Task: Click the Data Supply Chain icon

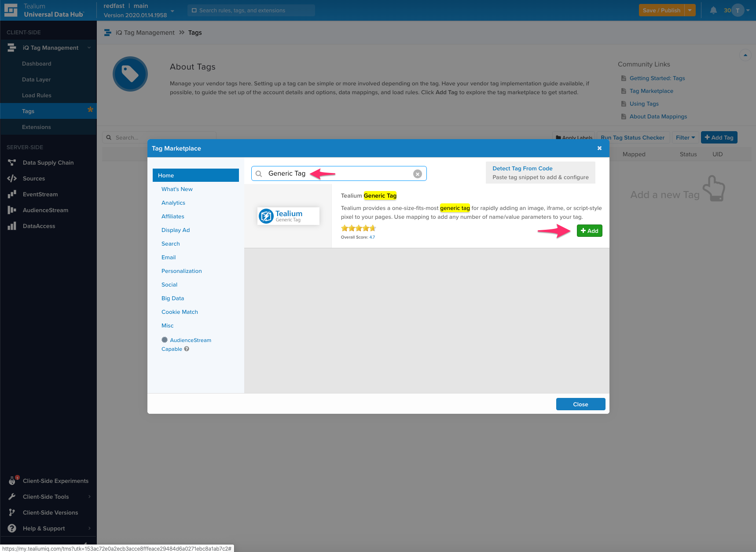Action: coord(12,162)
